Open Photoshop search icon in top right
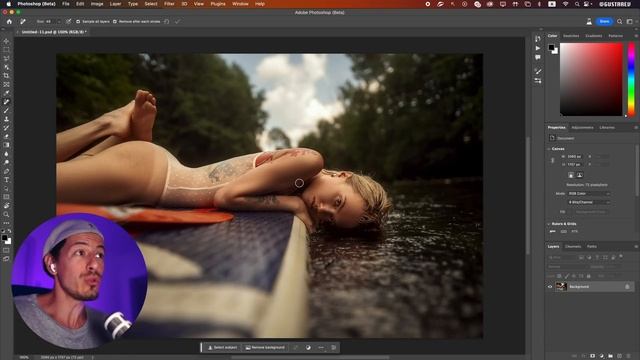 620,21
